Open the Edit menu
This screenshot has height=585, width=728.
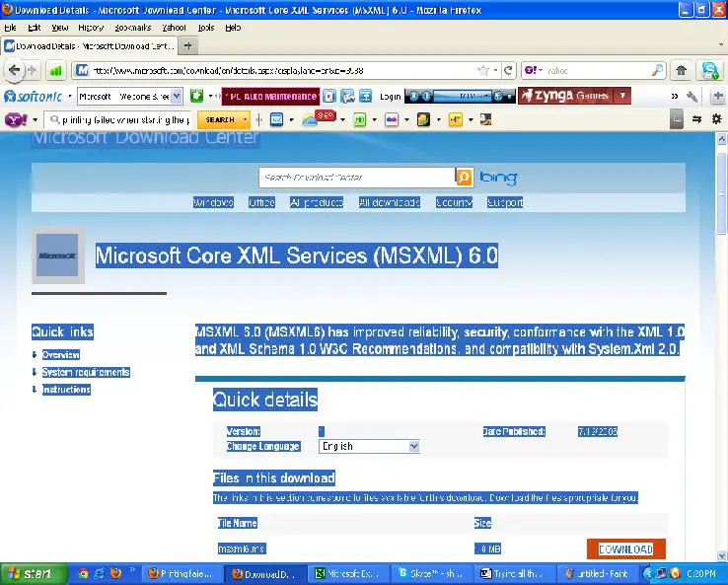tap(35, 28)
